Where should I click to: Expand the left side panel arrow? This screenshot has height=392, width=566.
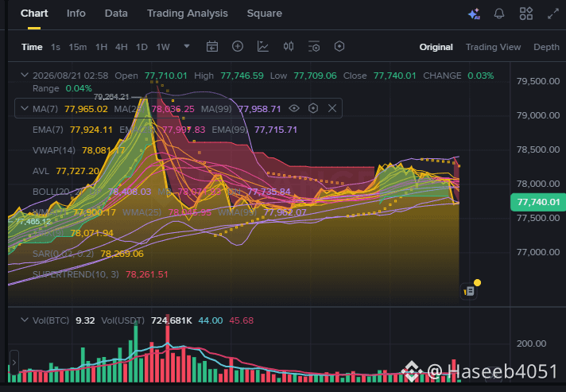point(14,362)
